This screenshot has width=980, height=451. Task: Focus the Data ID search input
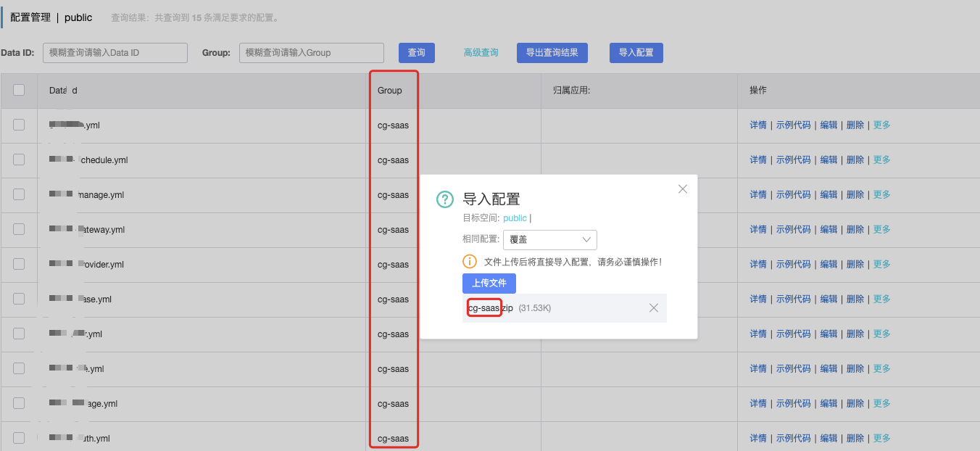[x=115, y=53]
